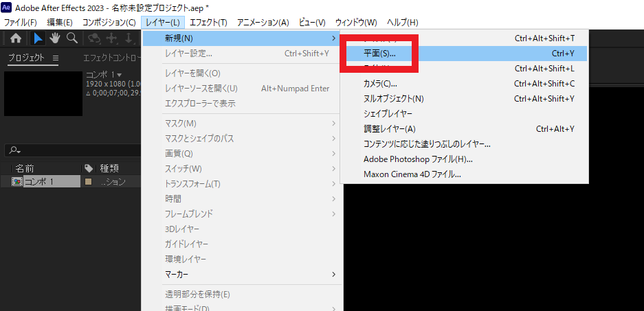Expand the トランスフォーム(T) submenu
This screenshot has height=311, width=644.
coord(241,184)
